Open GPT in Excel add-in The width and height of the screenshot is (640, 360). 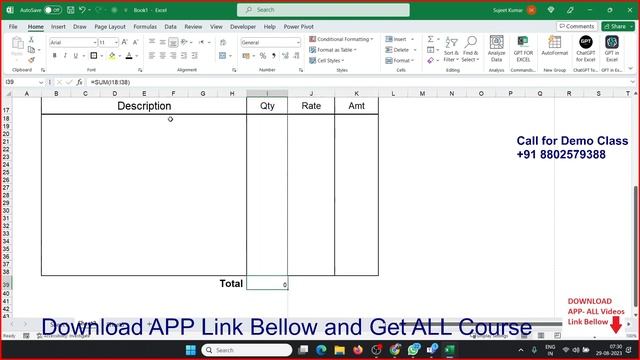[611, 49]
